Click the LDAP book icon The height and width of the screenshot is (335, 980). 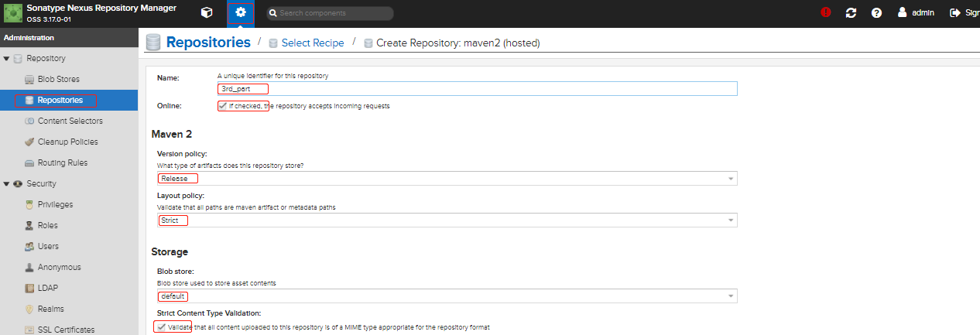pos(29,289)
